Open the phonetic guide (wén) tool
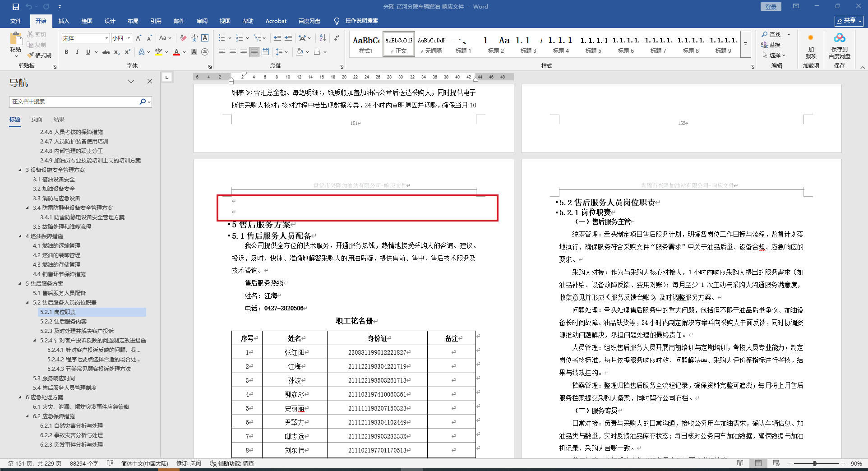The height and width of the screenshot is (471, 868). (x=194, y=38)
